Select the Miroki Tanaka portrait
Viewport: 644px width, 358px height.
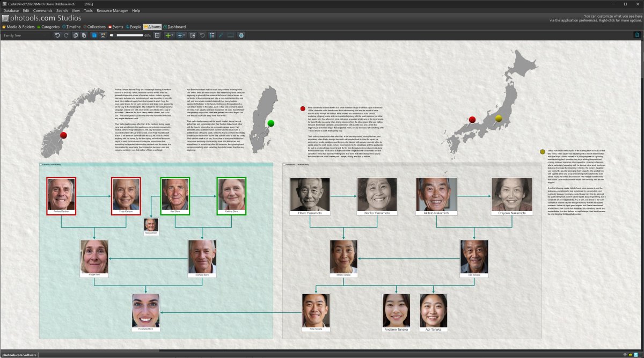pyautogui.click(x=343, y=258)
